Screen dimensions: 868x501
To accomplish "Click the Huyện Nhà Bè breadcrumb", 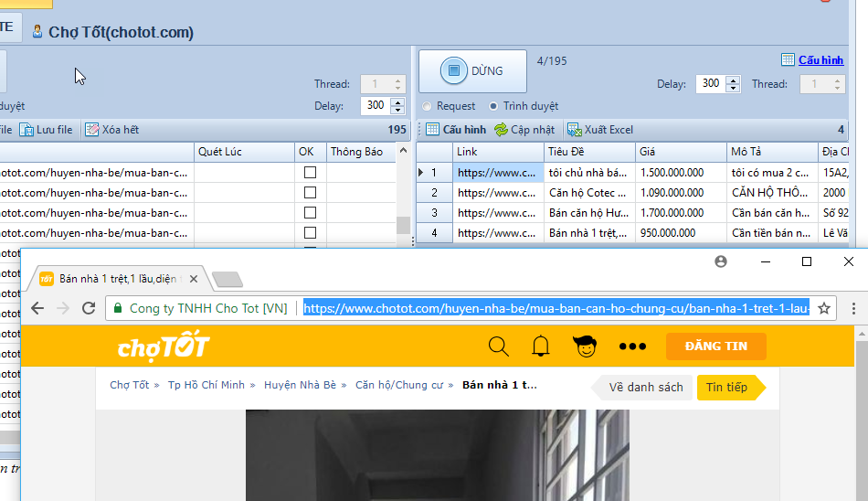I will pyautogui.click(x=300, y=385).
